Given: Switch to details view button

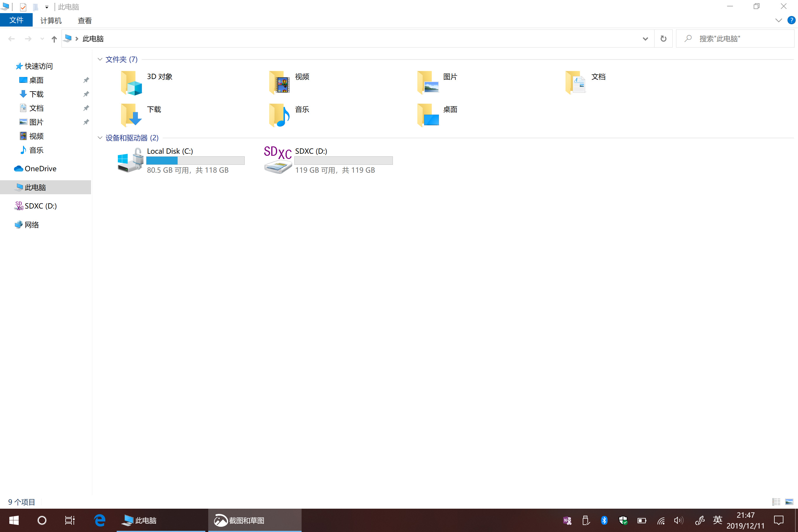Looking at the screenshot, I should 776,502.
